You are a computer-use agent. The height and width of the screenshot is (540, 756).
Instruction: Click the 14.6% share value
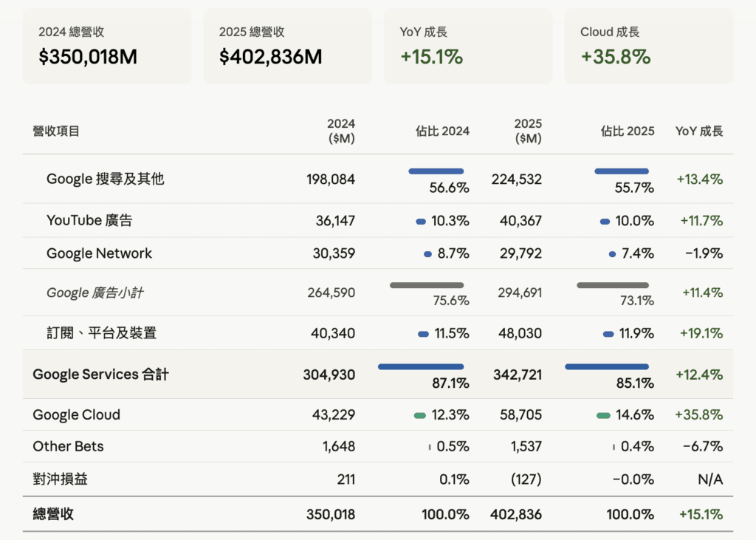pos(635,415)
